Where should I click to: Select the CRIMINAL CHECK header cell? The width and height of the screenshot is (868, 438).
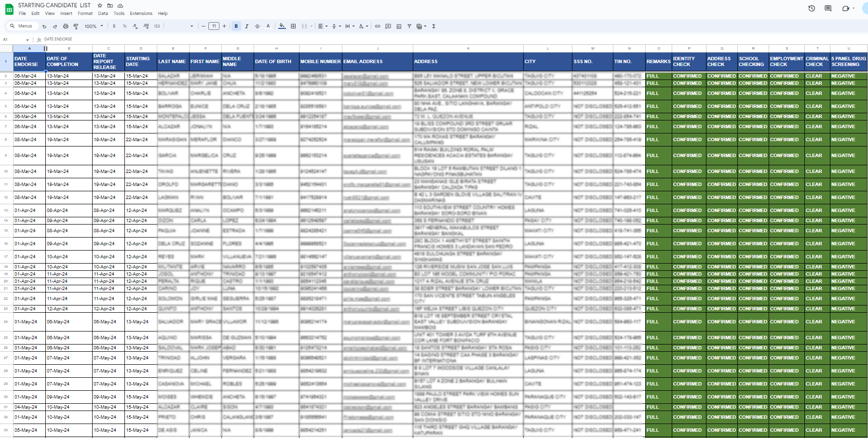[x=817, y=62]
